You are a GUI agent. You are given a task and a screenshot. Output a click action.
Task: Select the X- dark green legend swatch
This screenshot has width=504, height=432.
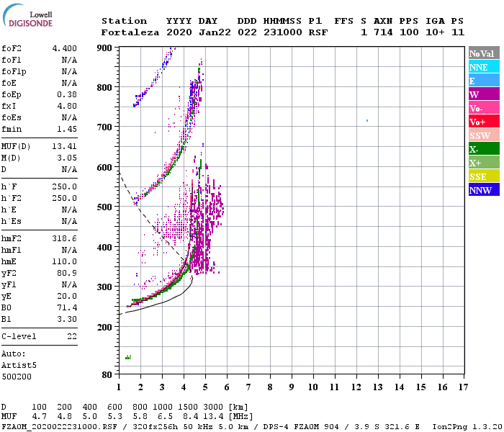[x=484, y=149]
